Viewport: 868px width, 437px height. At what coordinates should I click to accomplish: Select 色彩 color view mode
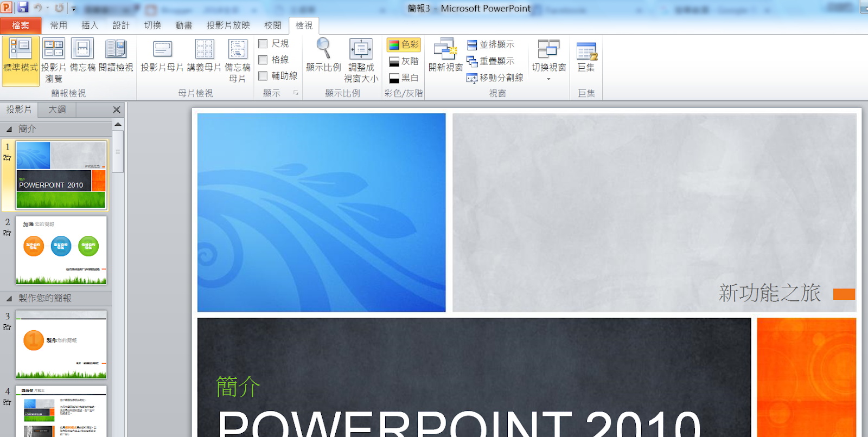404,44
